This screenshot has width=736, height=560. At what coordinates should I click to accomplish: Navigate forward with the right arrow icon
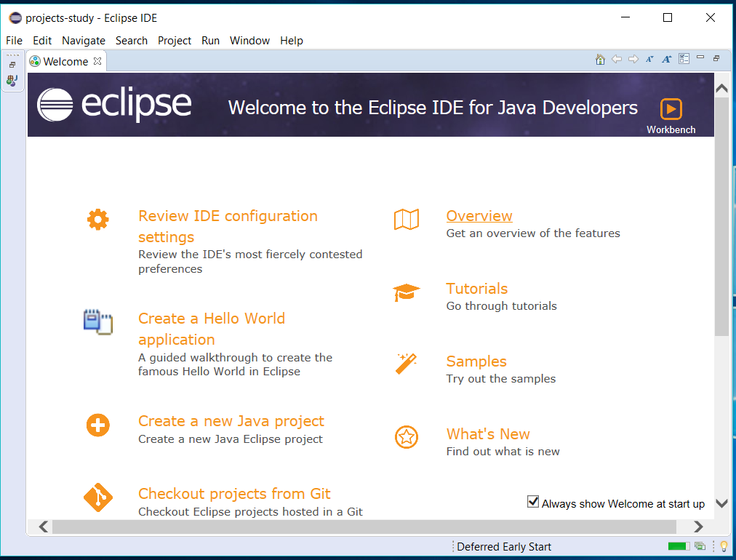coord(633,59)
